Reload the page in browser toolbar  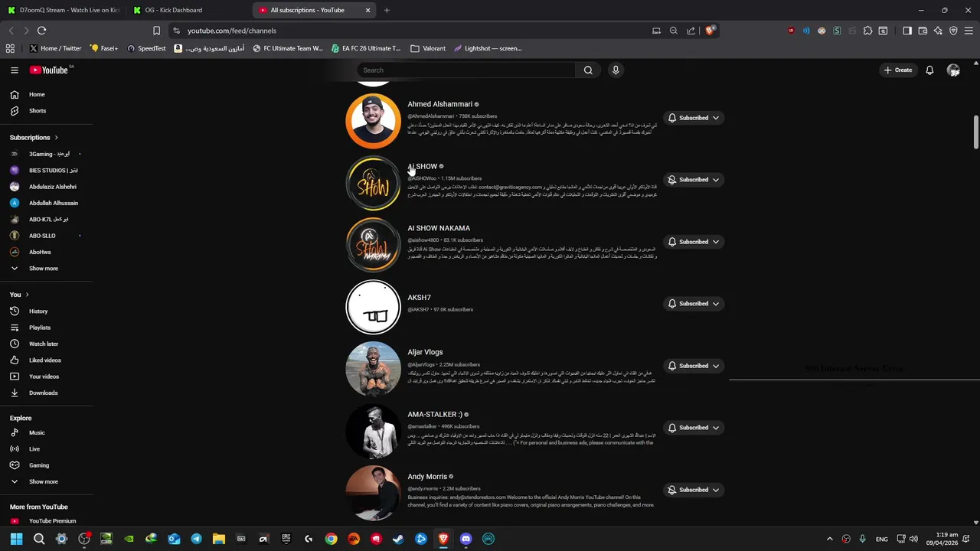[x=41, y=31]
